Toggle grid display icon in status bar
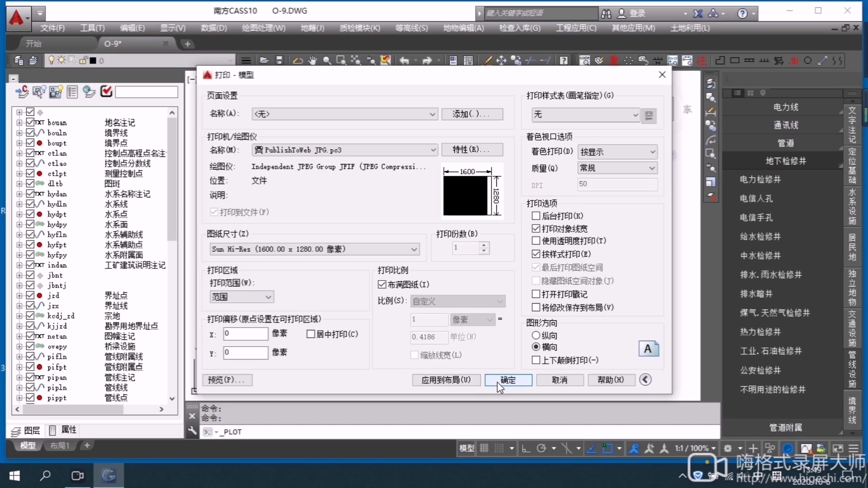868x488 pixels. tap(484, 448)
